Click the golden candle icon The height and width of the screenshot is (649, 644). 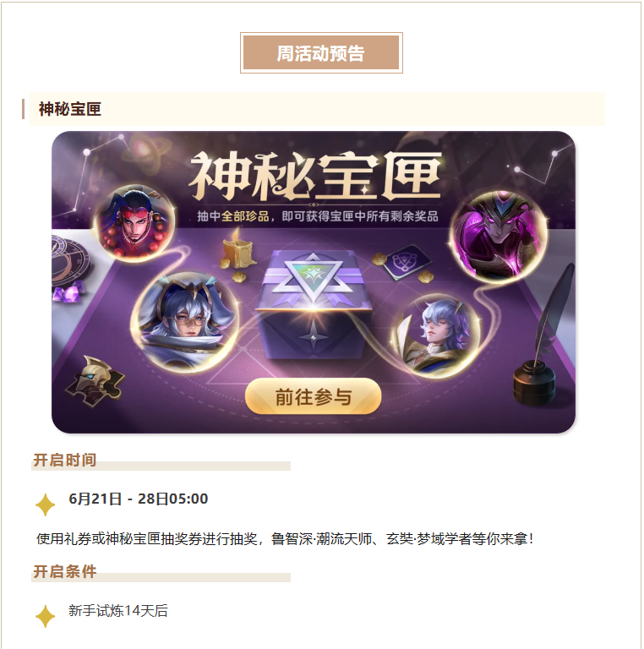(237, 253)
